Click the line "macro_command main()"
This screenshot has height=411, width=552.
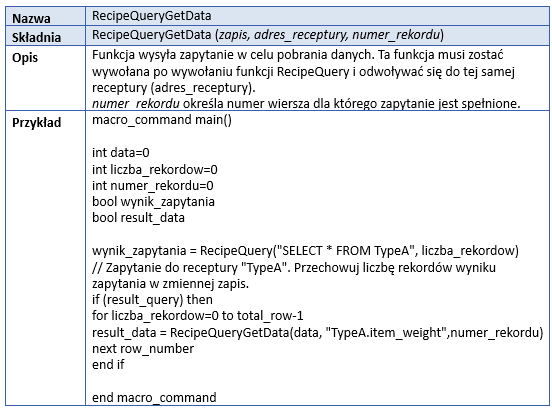(162, 120)
